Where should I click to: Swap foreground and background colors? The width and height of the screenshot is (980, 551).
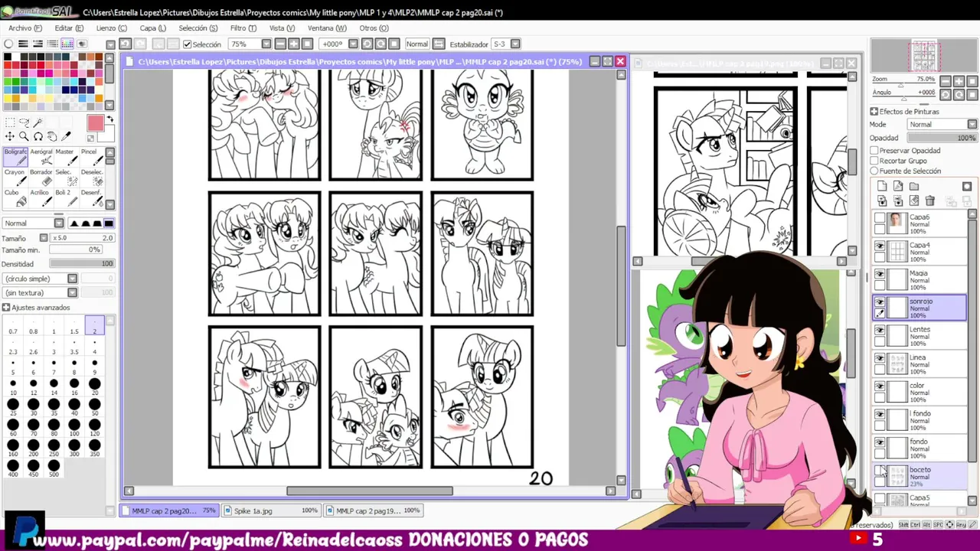point(109,120)
